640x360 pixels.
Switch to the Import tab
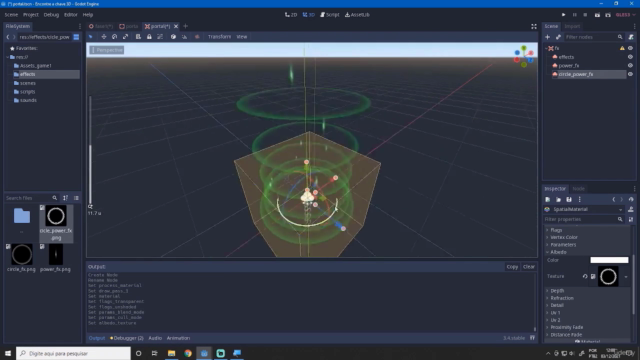tap(572, 26)
